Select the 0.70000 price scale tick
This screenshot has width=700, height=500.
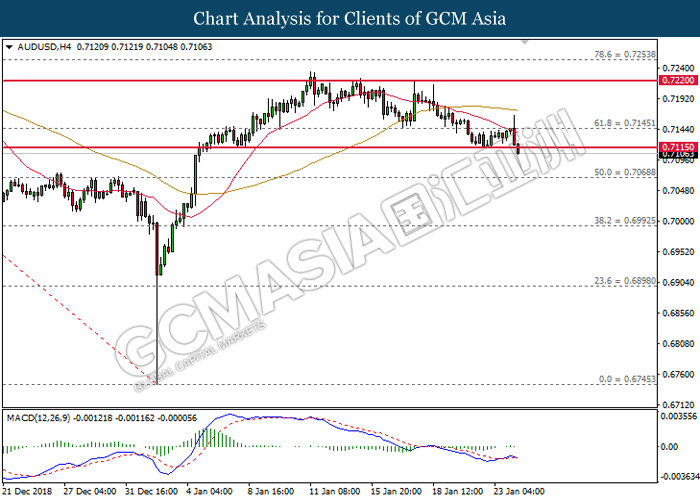tap(678, 221)
